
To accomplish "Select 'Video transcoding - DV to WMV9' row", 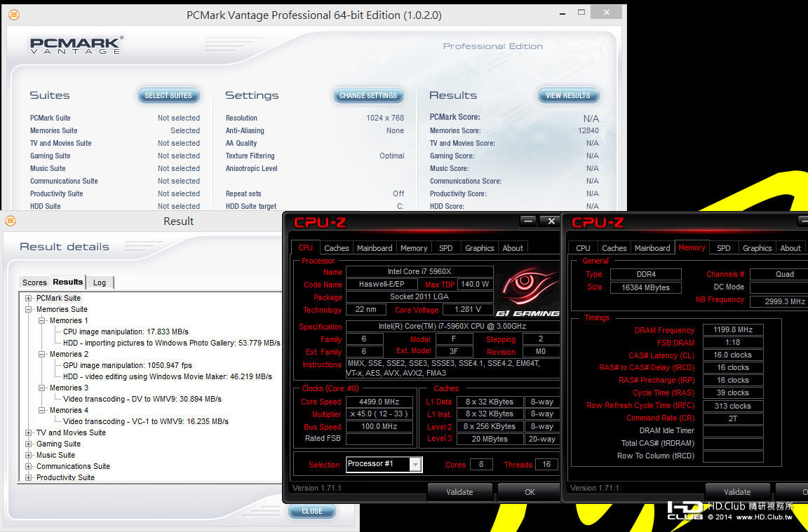I will click(x=142, y=399).
